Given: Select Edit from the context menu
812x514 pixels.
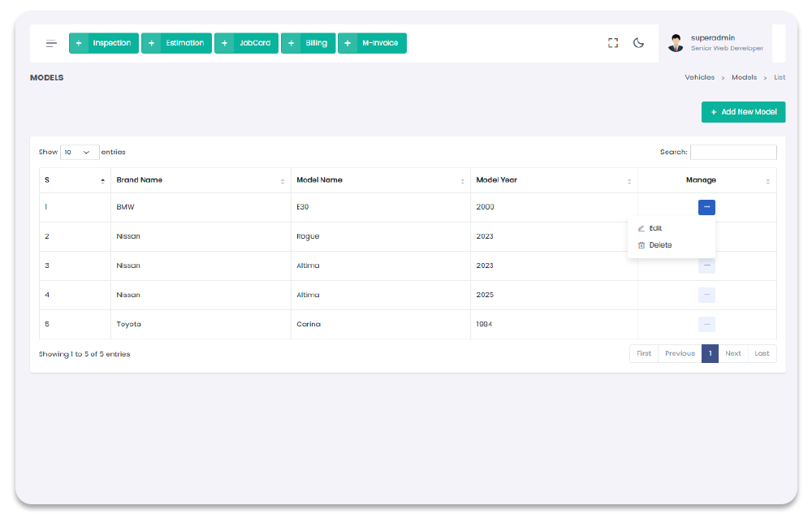Looking at the screenshot, I should click(655, 229).
